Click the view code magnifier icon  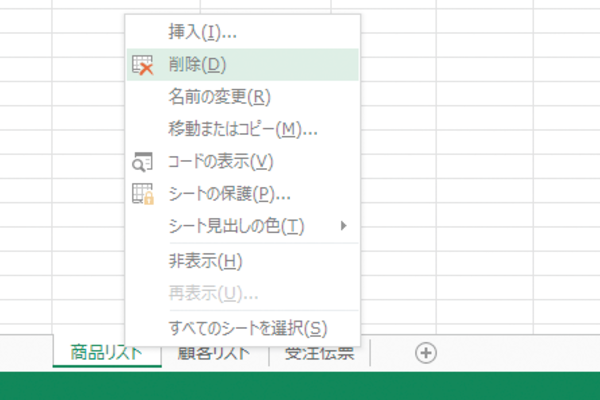click(x=142, y=162)
